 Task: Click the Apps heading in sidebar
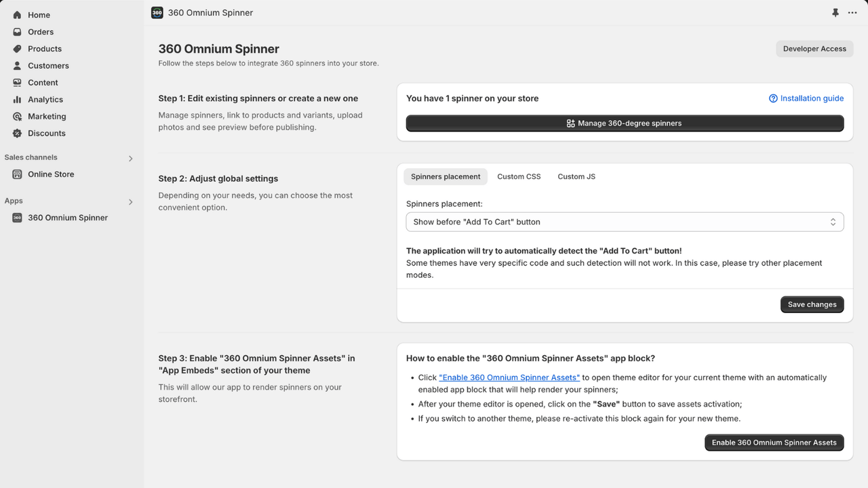click(x=14, y=201)
